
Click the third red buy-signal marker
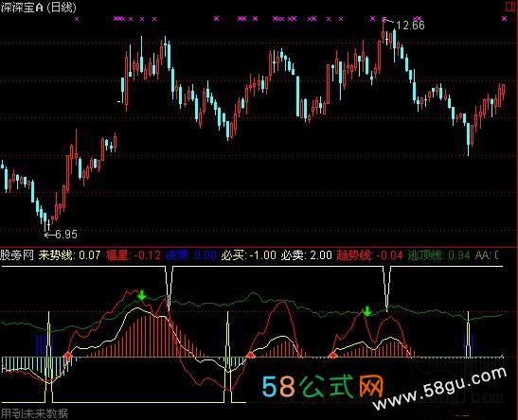333,356
